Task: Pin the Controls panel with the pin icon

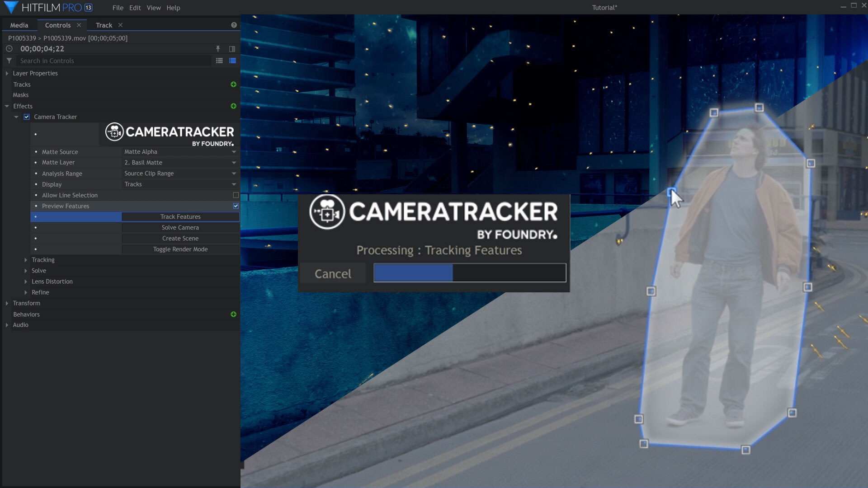Action: [x=218, y=49]
